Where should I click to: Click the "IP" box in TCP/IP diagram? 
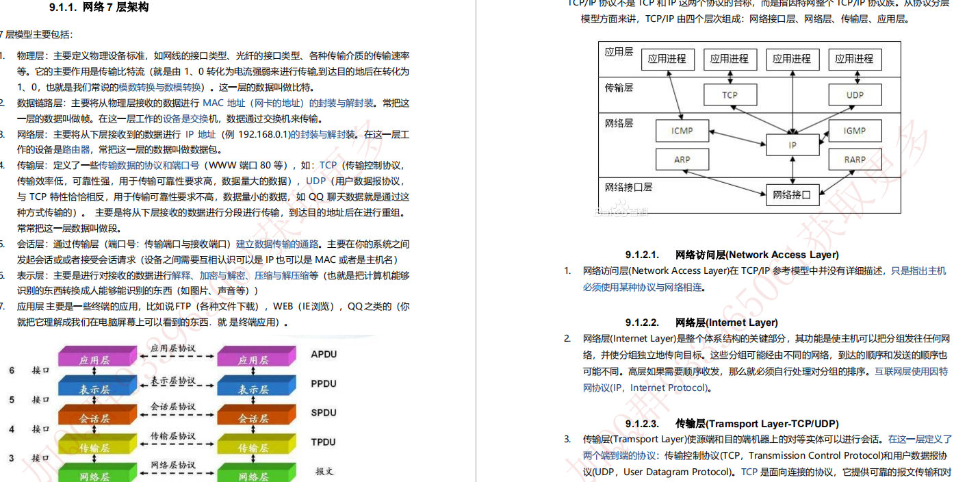coord(792,145)
